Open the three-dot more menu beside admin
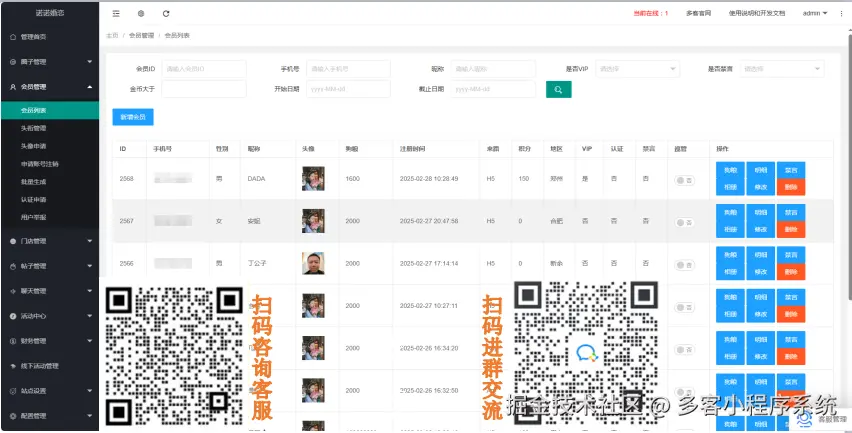The image size is (852, 433). [842, 14]
